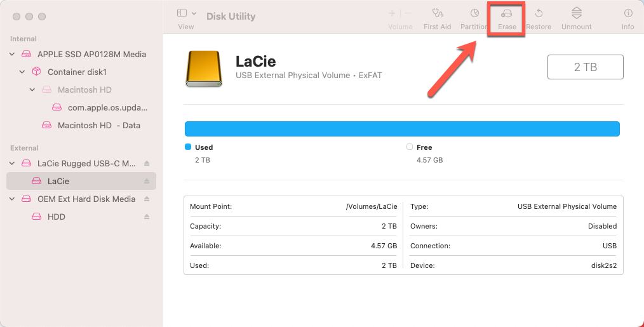The height and width of the screenshot is (327, 644).
Task: Eject the LaCie volume
Action: coord(147,181)
